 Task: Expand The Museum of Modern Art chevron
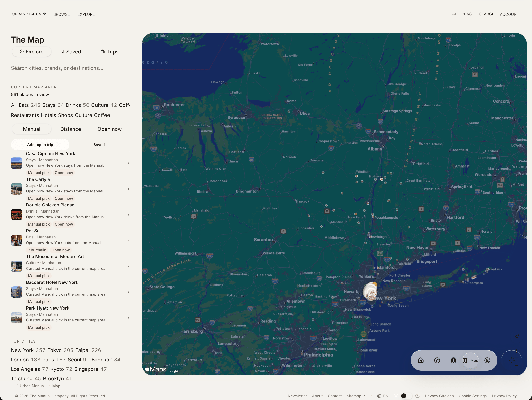click(x=128, y=266)
